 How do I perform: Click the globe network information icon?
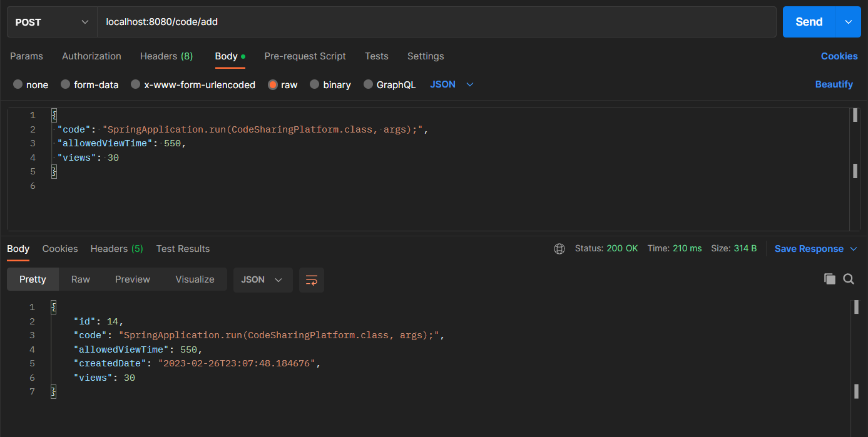click(x=559, y=249)
